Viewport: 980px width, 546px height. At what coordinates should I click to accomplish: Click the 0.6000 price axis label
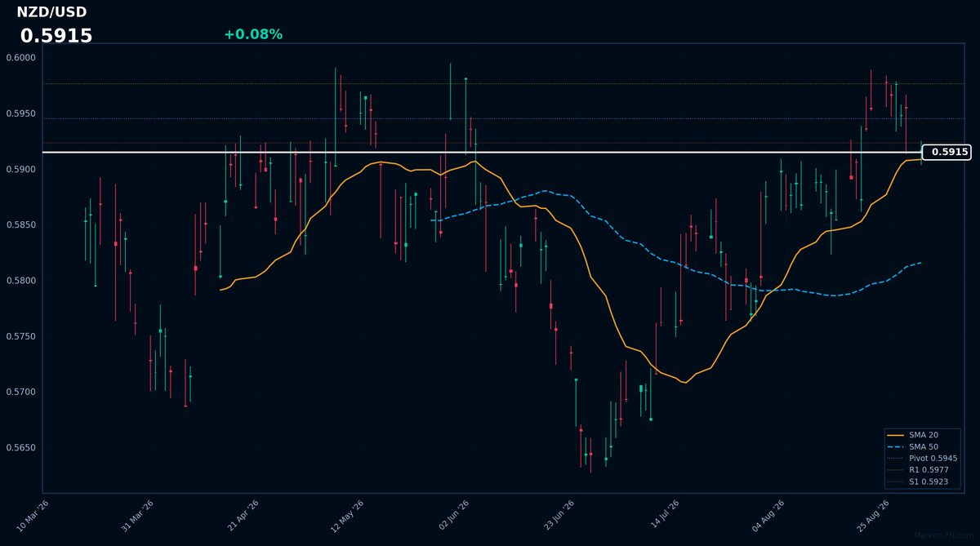pos(21,58)
